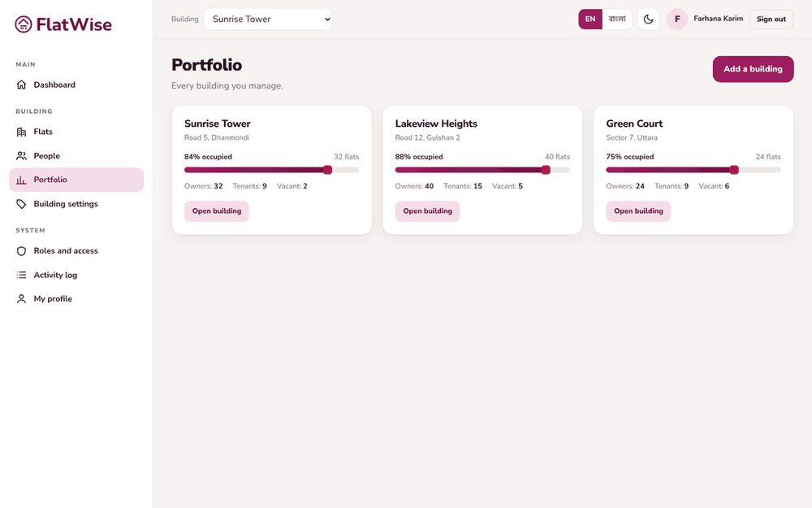Toggle dark mode with the moon icon
The width and height of the screenshot is (812, 508).
[648, 20]
